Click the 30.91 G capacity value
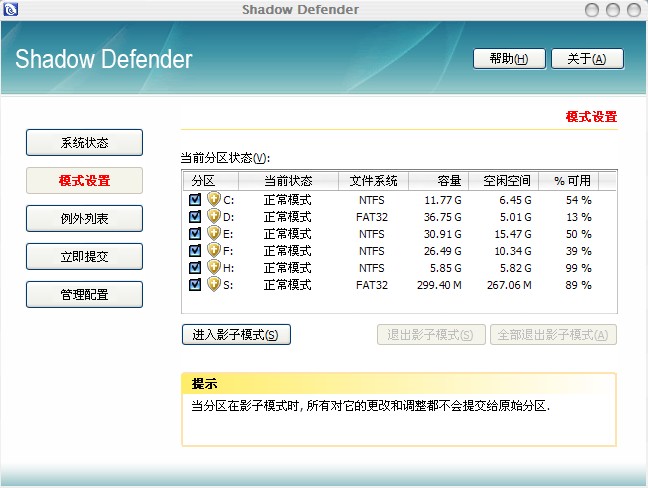648x488 pixels. coord(443,234)
